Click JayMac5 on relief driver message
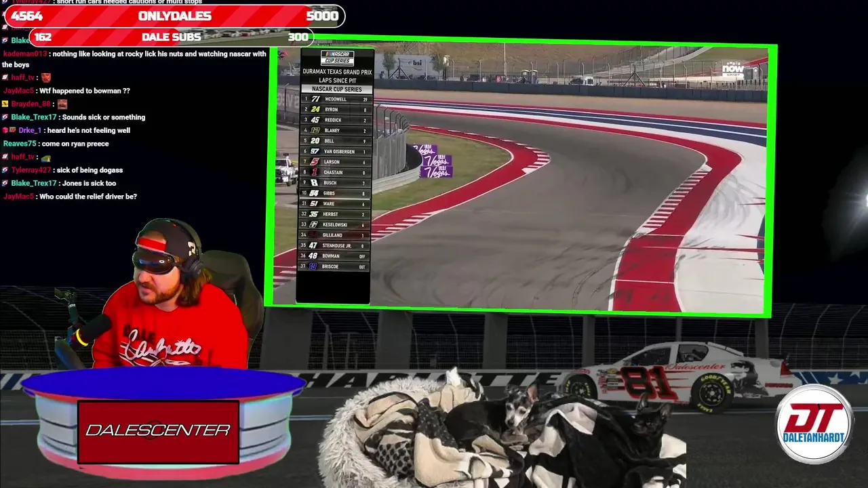The image size is (868, 488). click(x=18, y=197)
